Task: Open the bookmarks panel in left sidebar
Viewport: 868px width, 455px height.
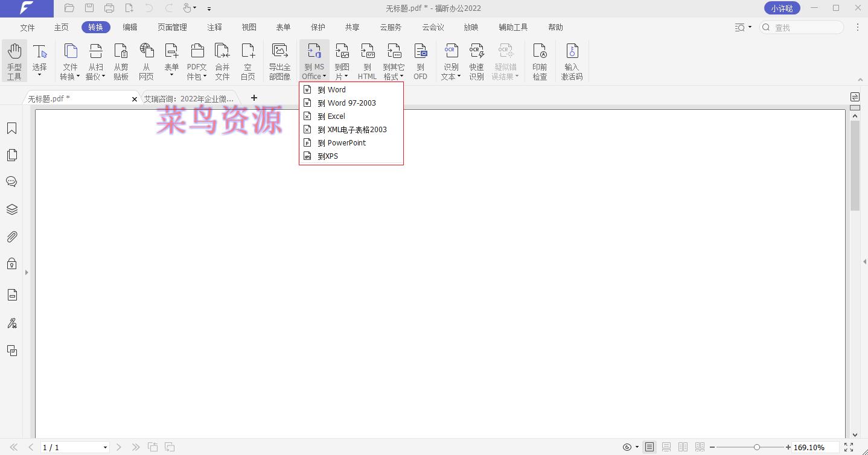Action: (11, 128)
